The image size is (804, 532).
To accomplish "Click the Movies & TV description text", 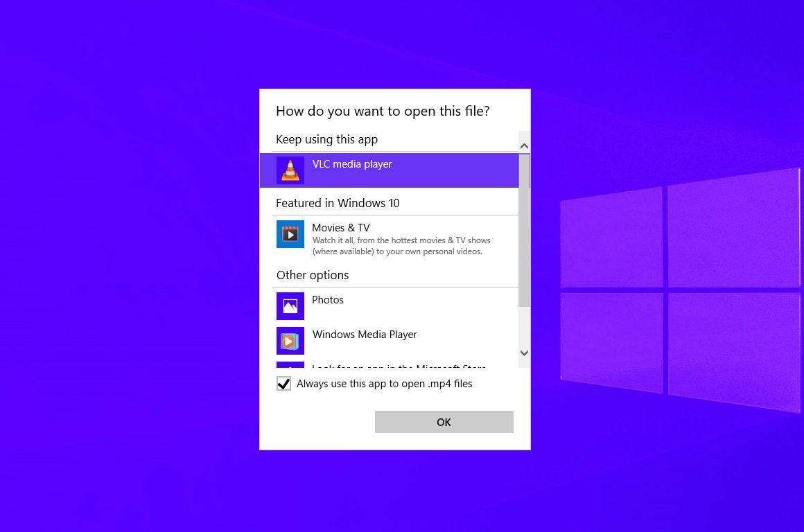I will click(401, 246).
